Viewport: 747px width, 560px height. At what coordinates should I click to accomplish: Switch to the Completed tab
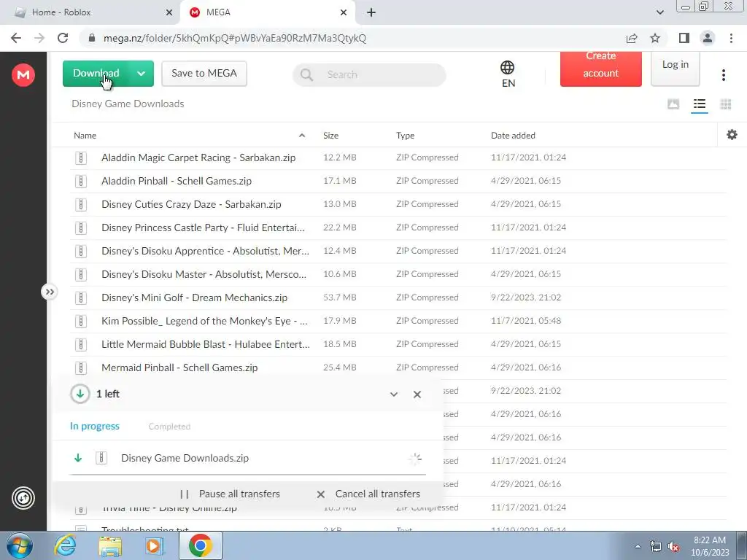click(x=169, y=427)
